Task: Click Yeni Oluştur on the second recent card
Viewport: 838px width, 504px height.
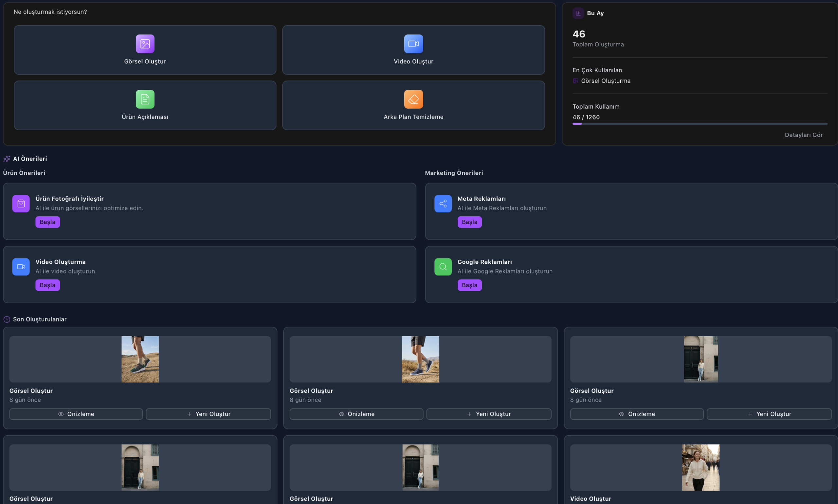Action: pos(488,414)
